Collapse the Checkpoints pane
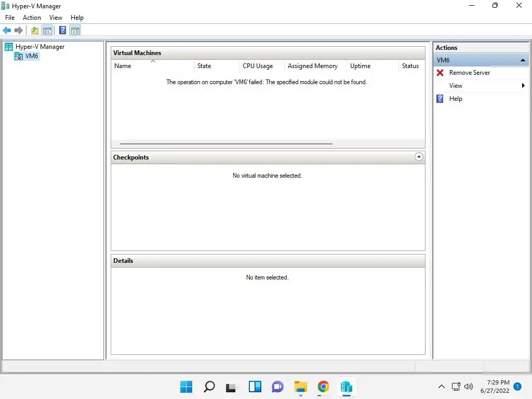Image resolution: width=532 pixels, height=399 pixels. coord(419,157)
